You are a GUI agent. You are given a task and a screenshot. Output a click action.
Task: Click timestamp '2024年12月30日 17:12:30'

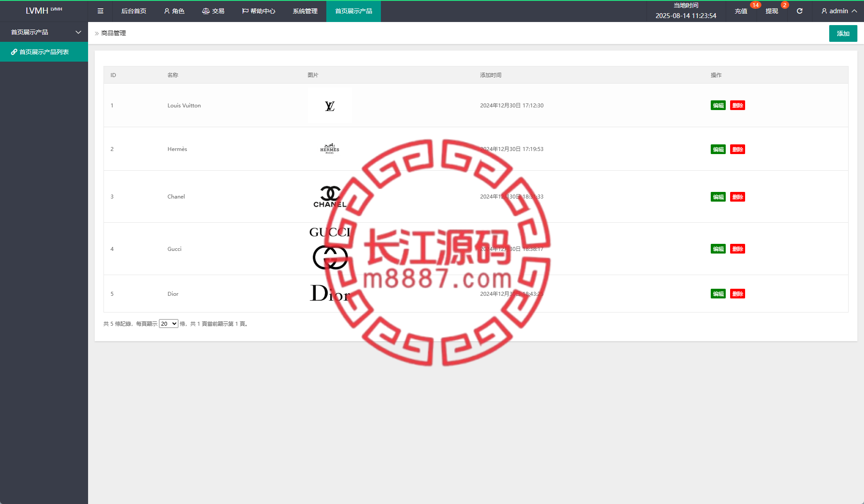click(x=512, y=106)
